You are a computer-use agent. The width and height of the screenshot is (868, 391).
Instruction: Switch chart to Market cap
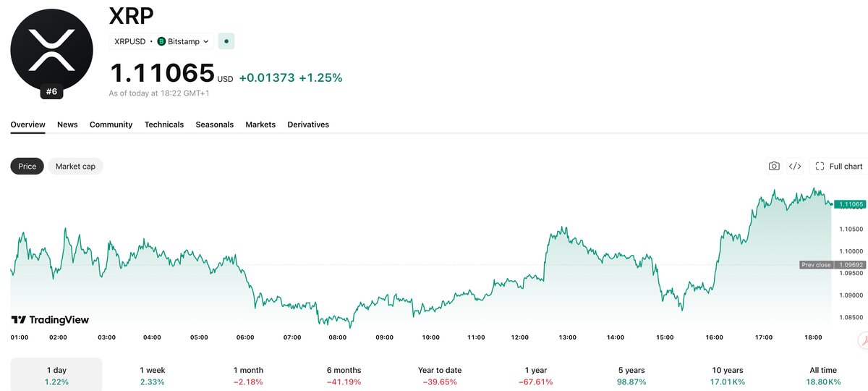(75, 166)
